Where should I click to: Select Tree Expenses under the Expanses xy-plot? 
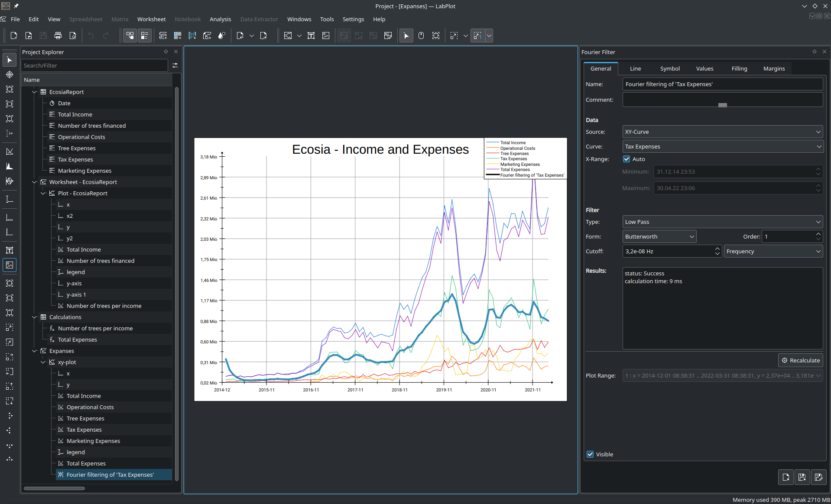(x=85, y=418)
